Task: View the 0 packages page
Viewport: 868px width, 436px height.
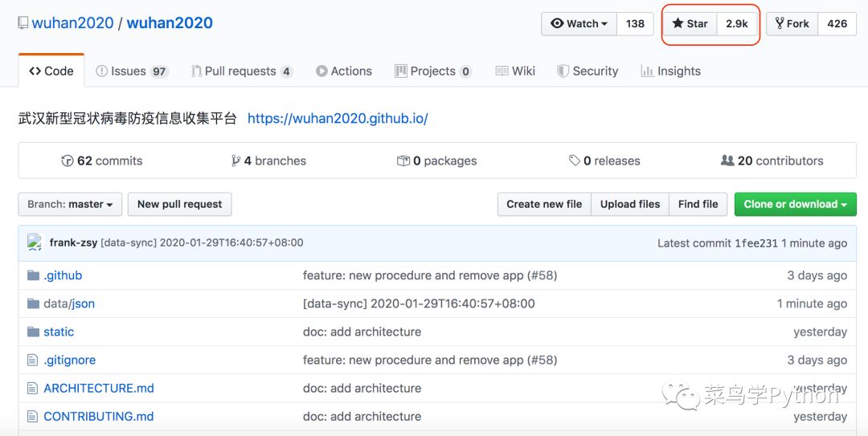Action: click(x=436, y=161)
